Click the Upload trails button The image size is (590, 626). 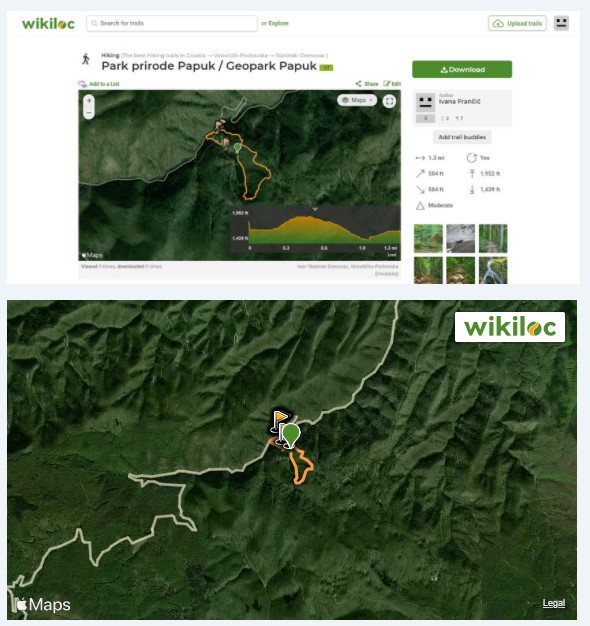[x=517, y=24]
